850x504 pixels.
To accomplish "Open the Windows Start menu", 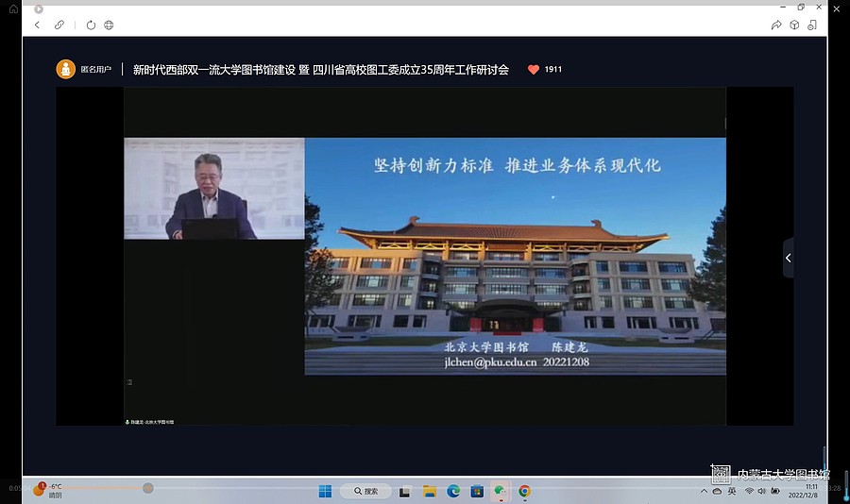I will [325, 491].
